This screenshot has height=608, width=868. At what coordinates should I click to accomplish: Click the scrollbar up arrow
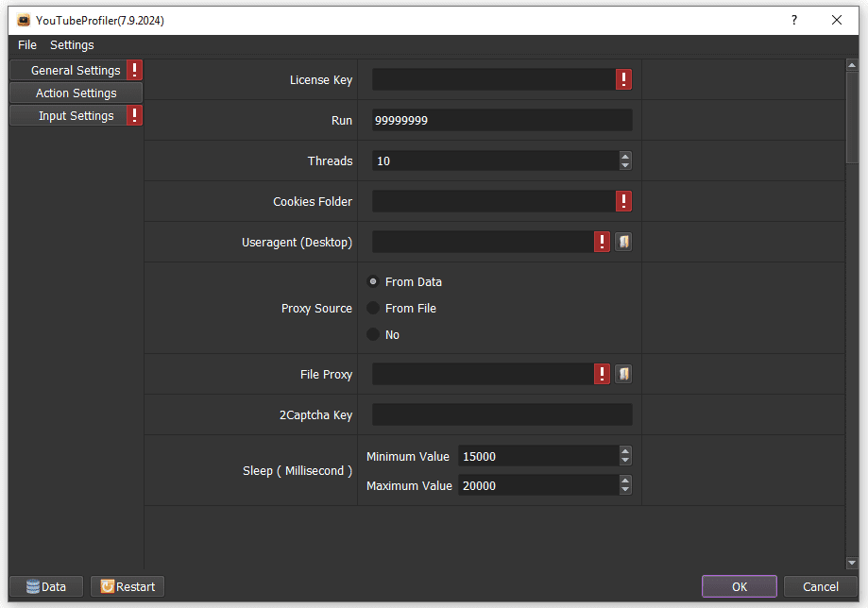(x=852, y=65)
